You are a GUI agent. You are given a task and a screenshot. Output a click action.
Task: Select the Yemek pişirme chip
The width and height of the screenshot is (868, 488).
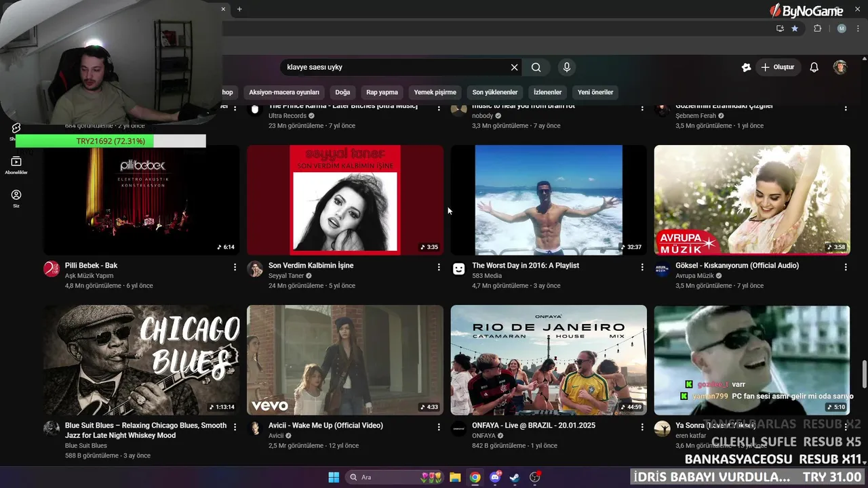435,92
